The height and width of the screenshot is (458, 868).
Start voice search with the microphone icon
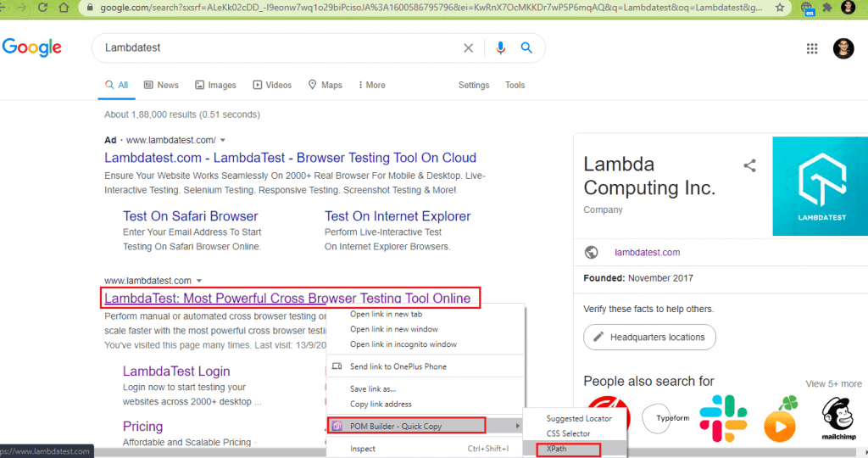pos(500,48)
